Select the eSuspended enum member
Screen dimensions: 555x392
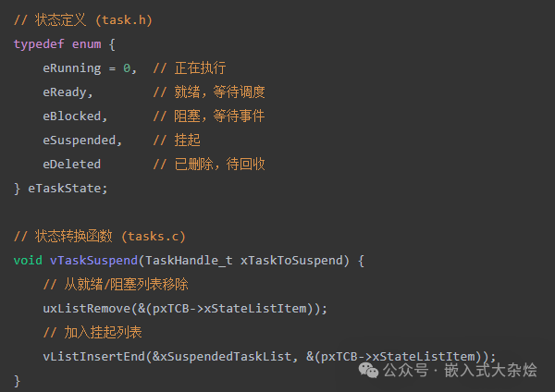coord(81,140)
